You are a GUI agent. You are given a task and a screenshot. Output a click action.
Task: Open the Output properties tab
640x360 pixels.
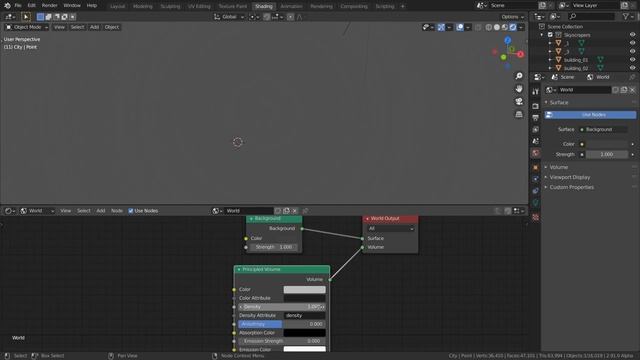(x=536, y=118)
